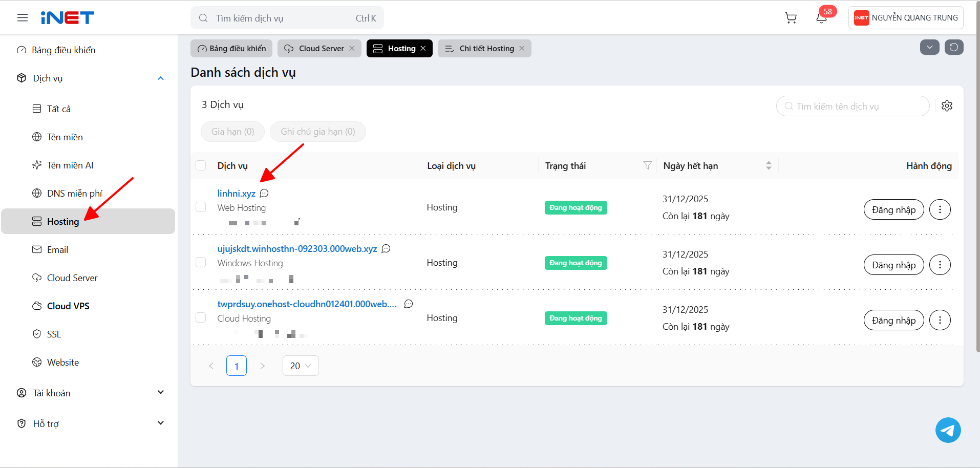Toggle the select-all checkbox in table header
Screen dimensions: 980x468
201,165
